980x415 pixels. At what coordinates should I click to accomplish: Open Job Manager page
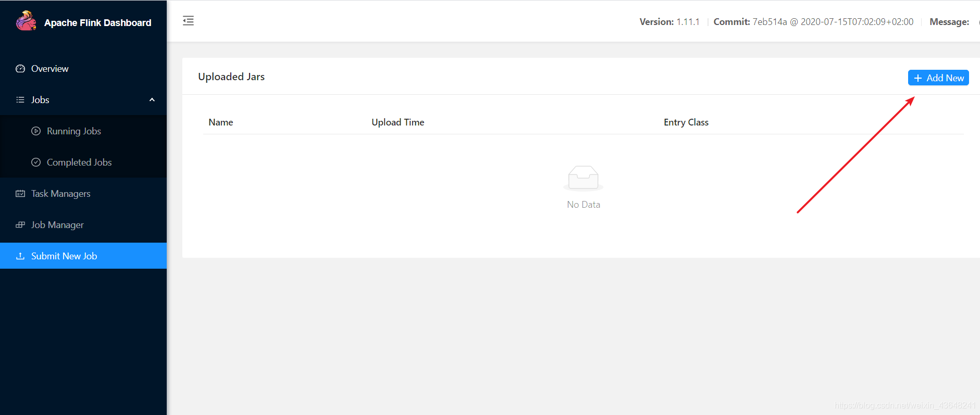83,225
